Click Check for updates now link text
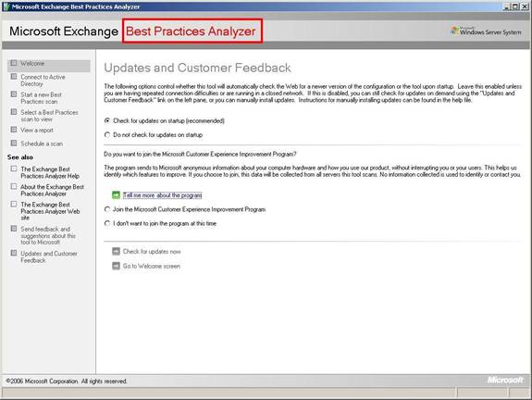Viewport: 532px width, 400px height. coord(152,252)
